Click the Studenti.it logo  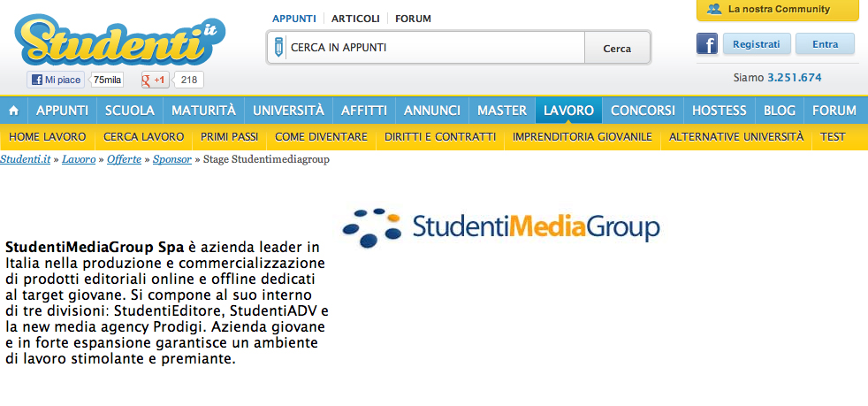[x=119, y=40]
